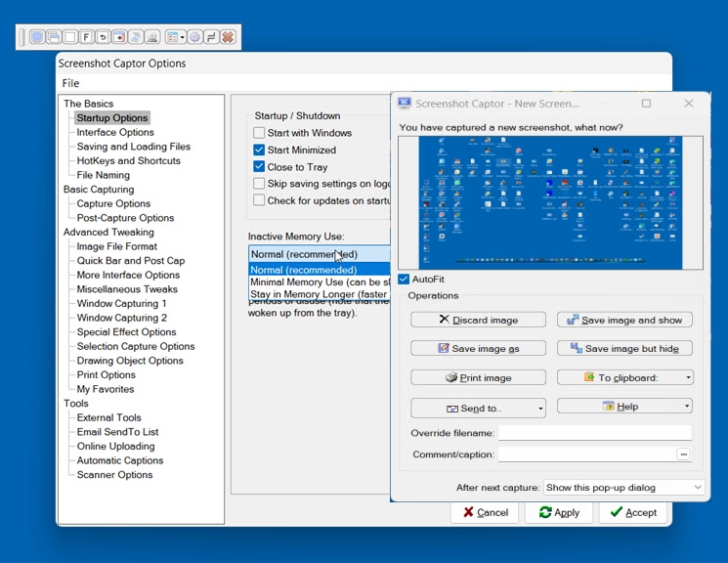Select Drawing Object Options
728x563 pixels.
(x=130, y=361)
